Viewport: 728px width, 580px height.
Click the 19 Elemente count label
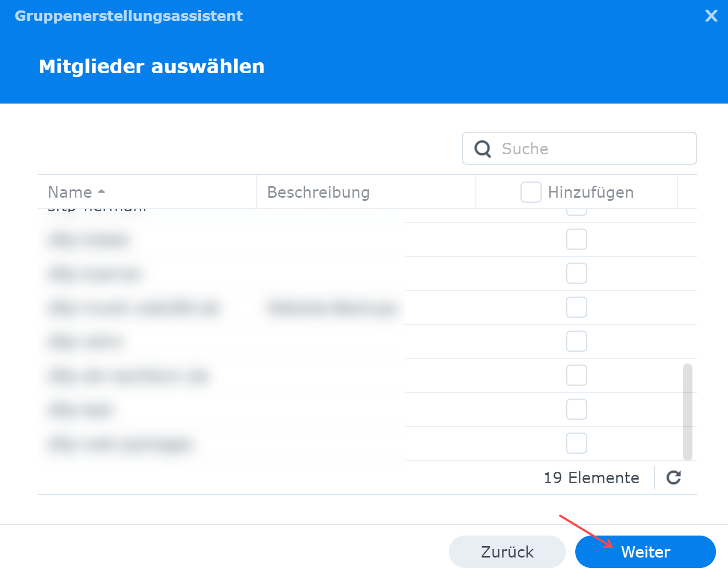[591, 478]
